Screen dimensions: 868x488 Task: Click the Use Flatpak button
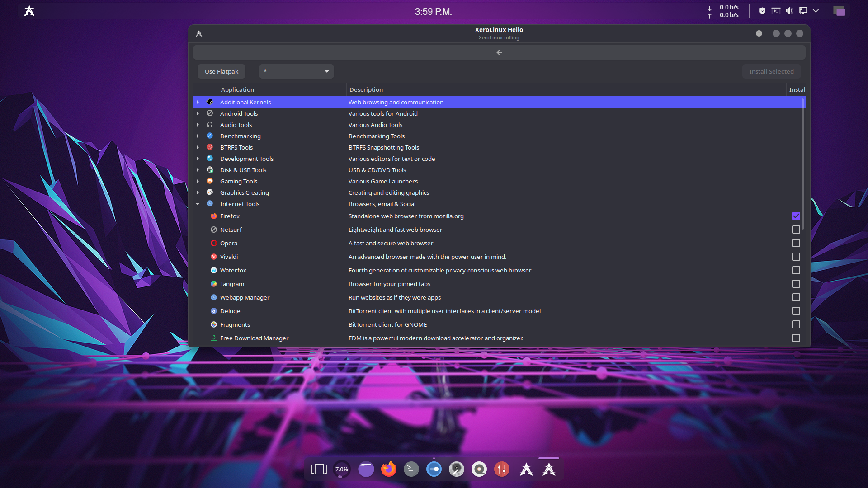[x=222, y=71]
